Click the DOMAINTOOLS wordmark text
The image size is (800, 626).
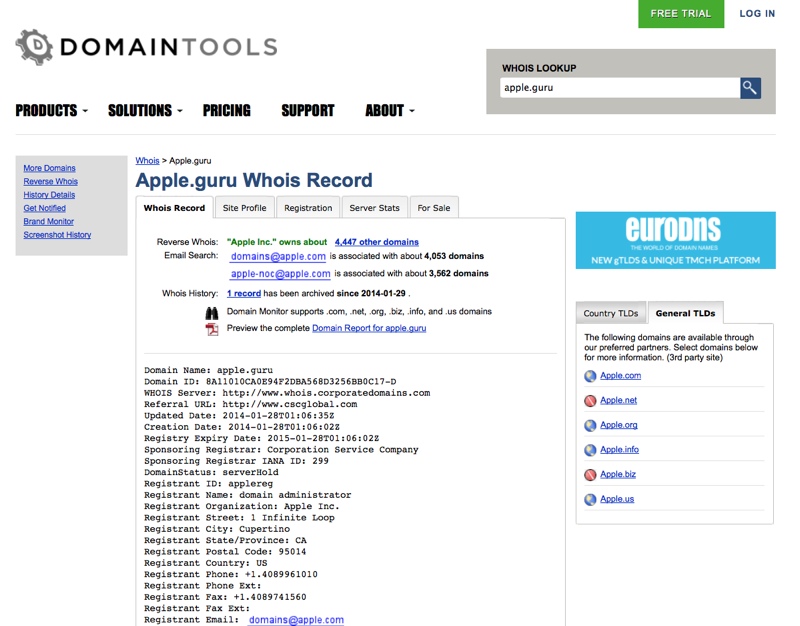(169, 47)
